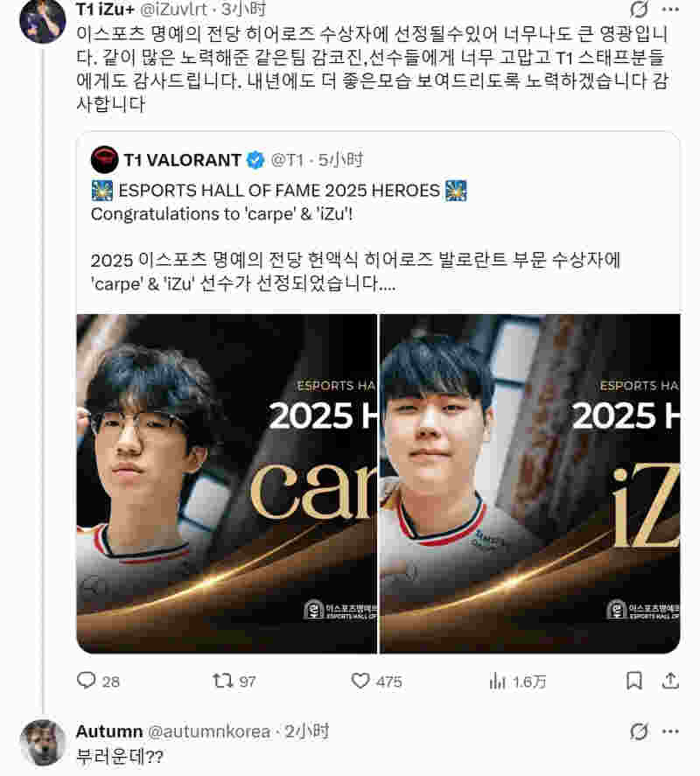The image size is (700, 776).
Task: Open the carpe Hall of Fame image
Action: (227, 484)
